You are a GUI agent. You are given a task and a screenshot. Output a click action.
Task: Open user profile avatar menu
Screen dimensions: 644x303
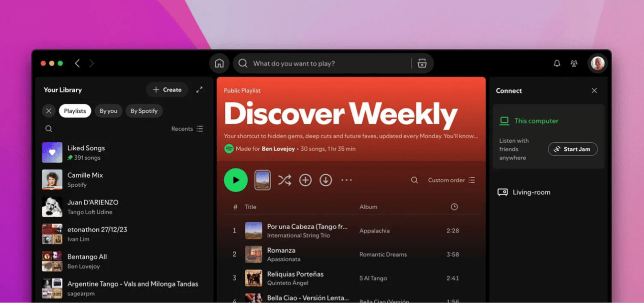pyautogui.click(x=598, y=63)
